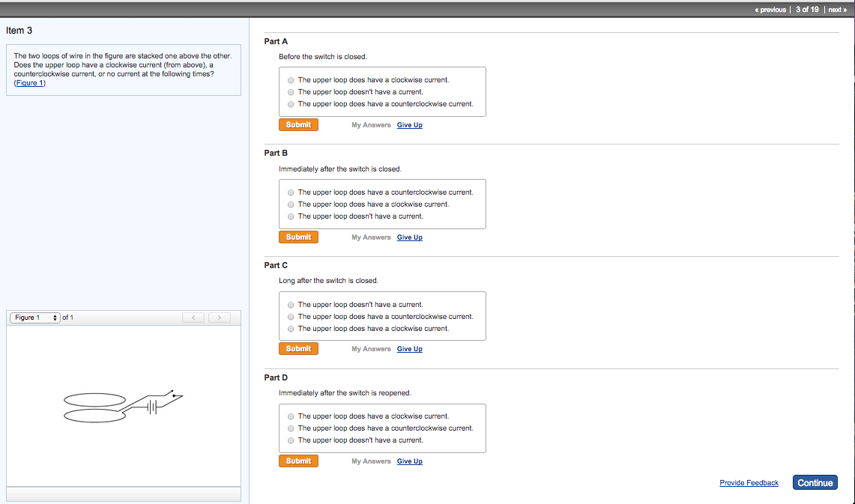Open the Figure 1 selector dropdown

click(x=34, y=318)
